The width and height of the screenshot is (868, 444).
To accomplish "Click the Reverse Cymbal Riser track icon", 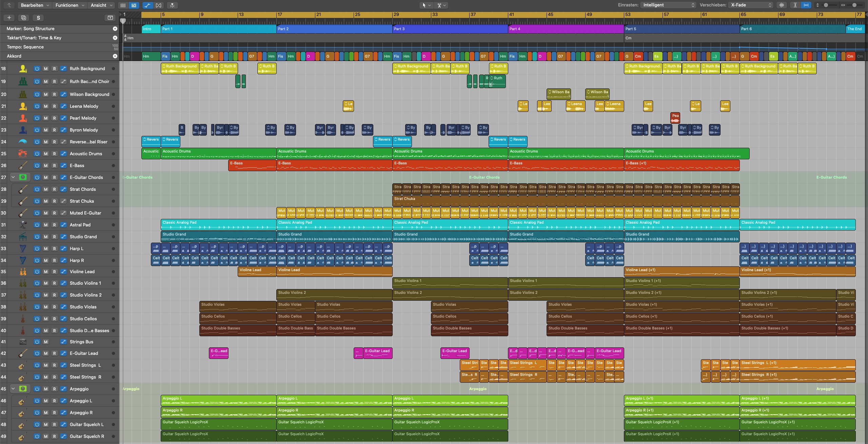I will click(23, 142).
